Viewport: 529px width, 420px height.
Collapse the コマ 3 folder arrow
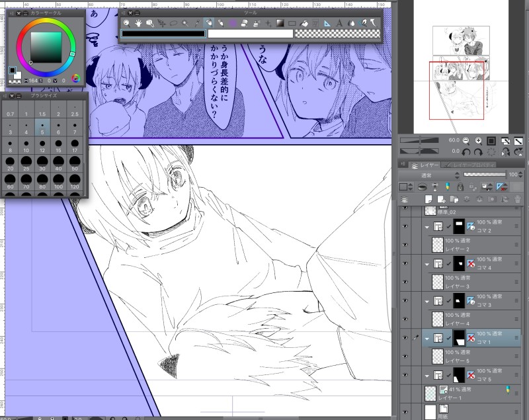pyautogui.click(x=427, y=301)
